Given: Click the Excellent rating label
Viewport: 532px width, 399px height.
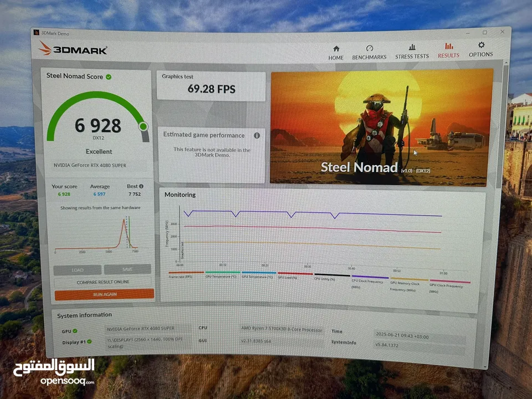Looking at the screenshot, I should [99, 152].
